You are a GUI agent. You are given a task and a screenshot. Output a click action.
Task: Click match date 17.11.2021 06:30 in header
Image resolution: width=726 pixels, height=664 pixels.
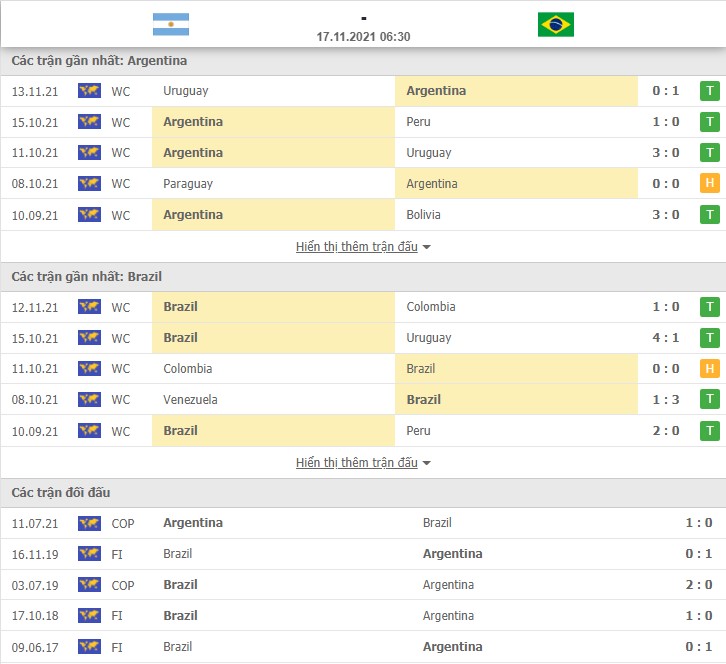(363, 37)
